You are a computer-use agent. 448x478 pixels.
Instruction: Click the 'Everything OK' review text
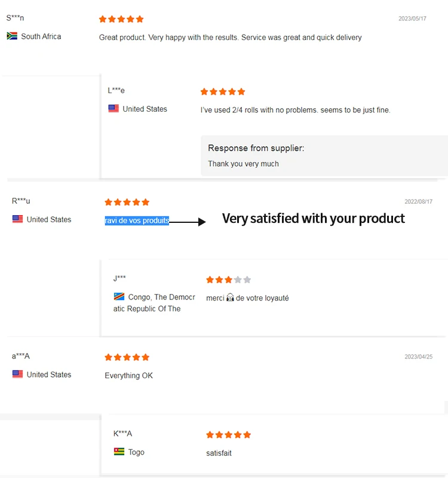128,376
